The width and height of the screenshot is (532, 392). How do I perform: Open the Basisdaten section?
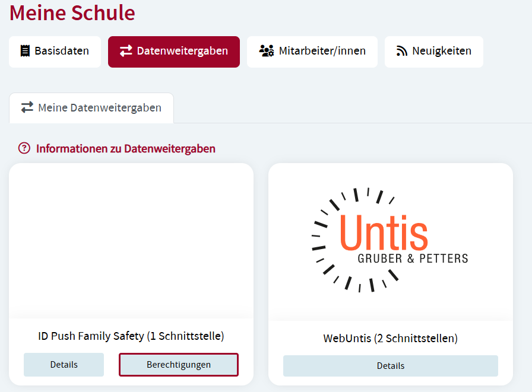[55, 52]
